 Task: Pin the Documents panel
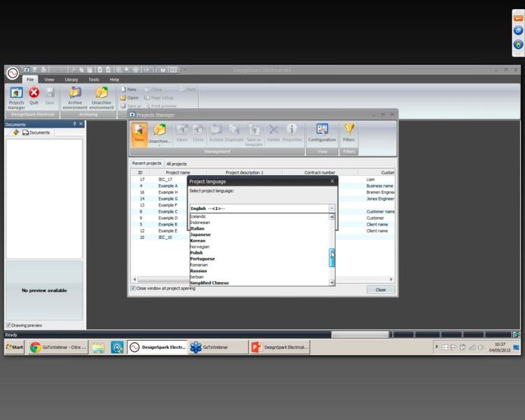pyautogui.click(x=74, y=124)
